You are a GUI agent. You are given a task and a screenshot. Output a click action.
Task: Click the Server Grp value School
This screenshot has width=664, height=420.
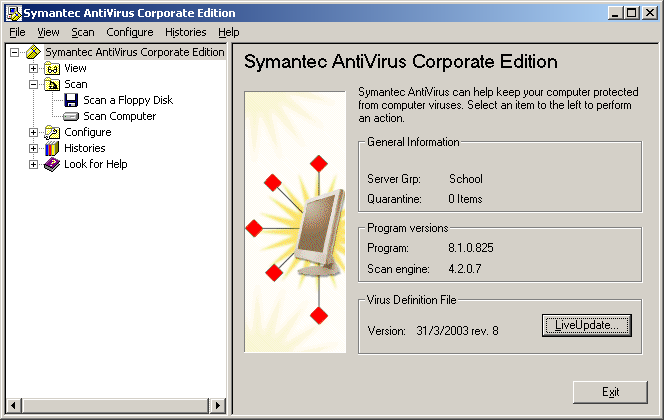tap(466, 179)
